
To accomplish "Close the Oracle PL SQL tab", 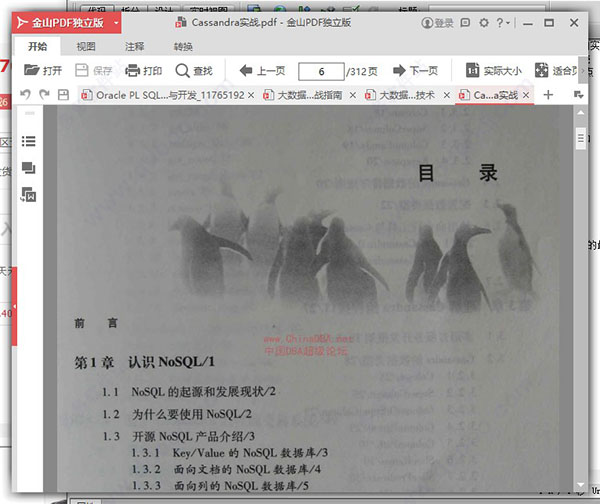I will [251, 95].
